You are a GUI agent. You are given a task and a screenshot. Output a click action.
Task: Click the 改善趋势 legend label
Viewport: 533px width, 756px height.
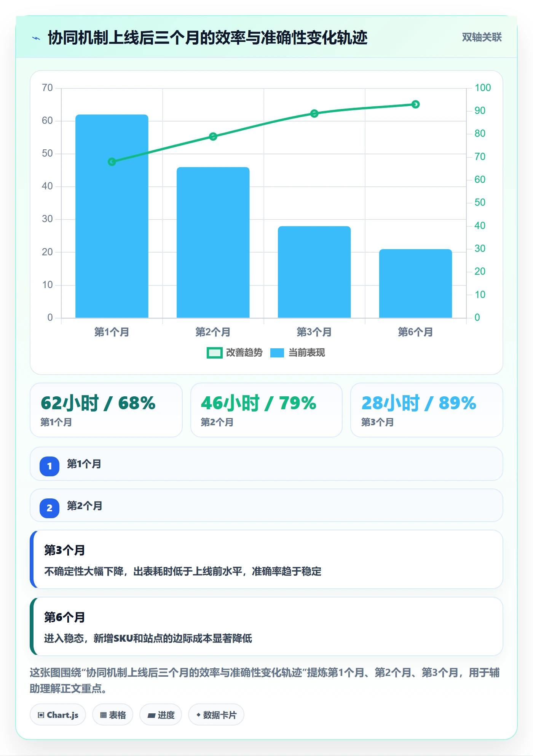244,353
